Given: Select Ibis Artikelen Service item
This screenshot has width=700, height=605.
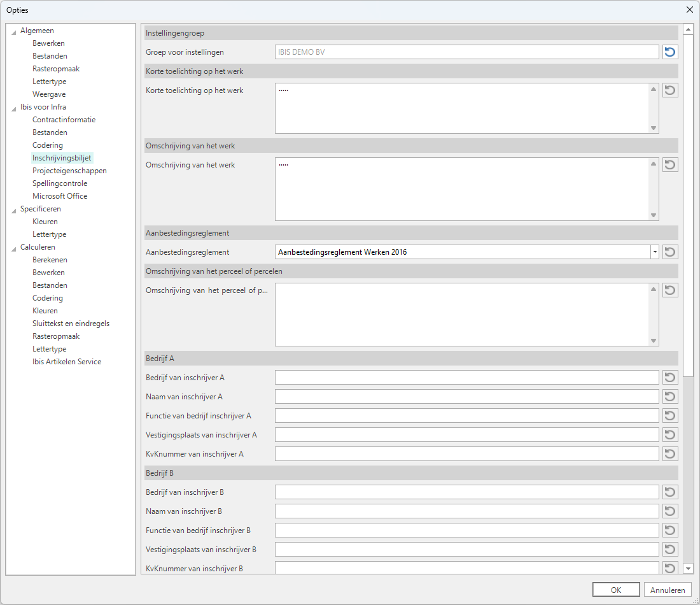Looking at the screenshot, I should (x=67, y=362).
